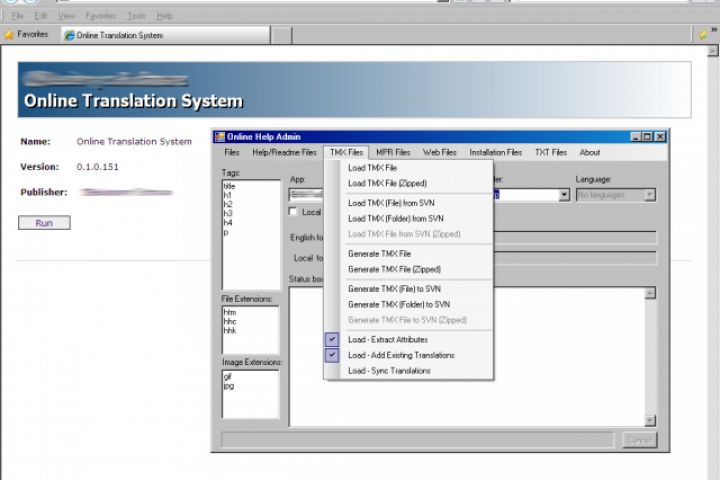Select the 'p' tag in Tags list
The height and width of the screenshot is (480, 720).
pyautogui.click(x=226, y=232)
